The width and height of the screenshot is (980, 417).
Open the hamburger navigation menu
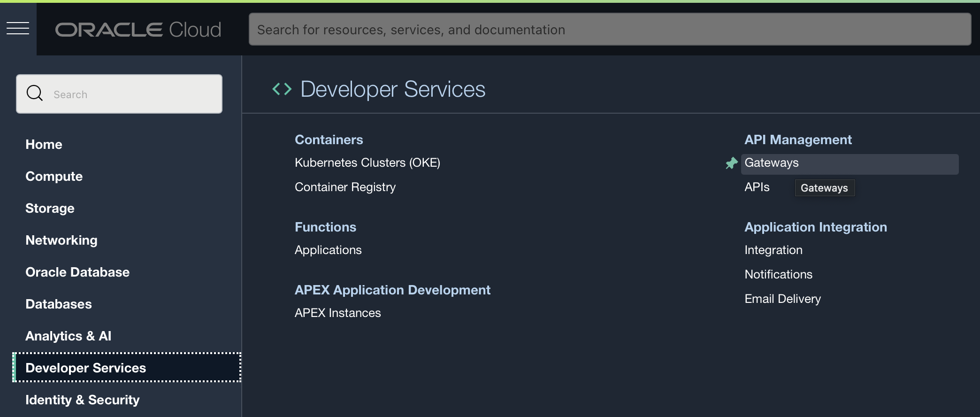(18, 29)
